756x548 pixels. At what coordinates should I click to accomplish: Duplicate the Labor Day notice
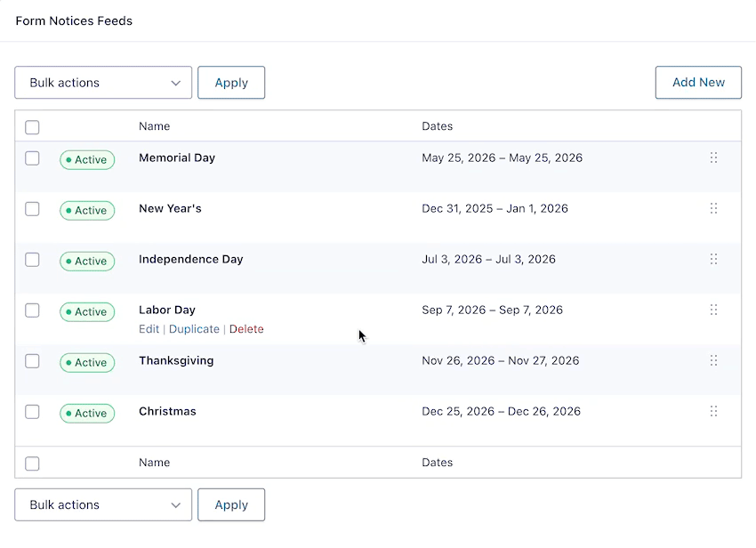pyautogui.click(x=194, y=329)
